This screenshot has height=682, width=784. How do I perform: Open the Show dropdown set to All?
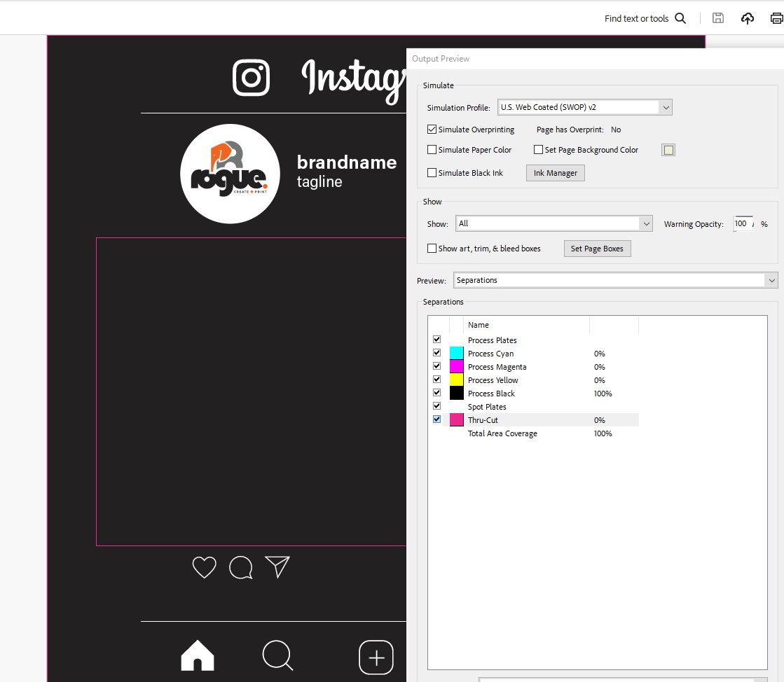[553, 223]
